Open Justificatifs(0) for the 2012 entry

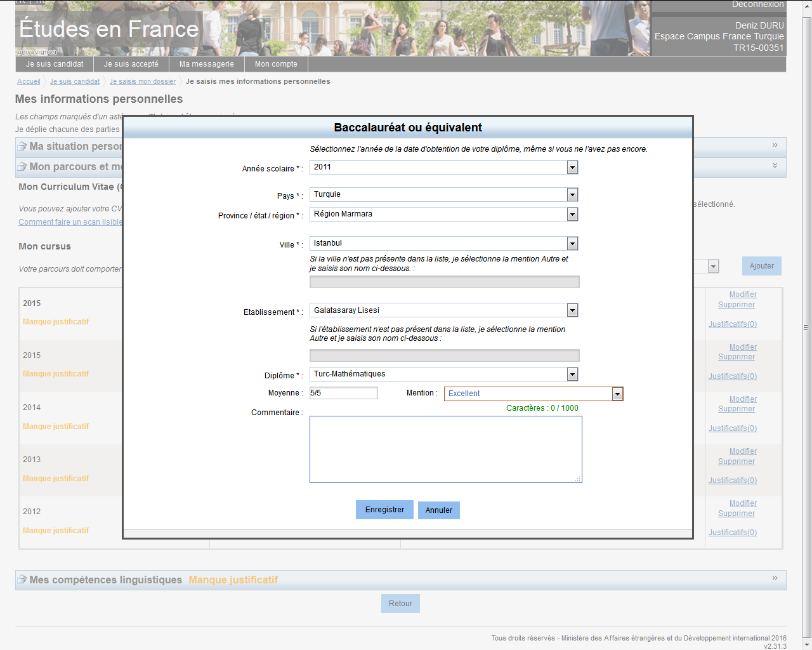tap(733, 533)
